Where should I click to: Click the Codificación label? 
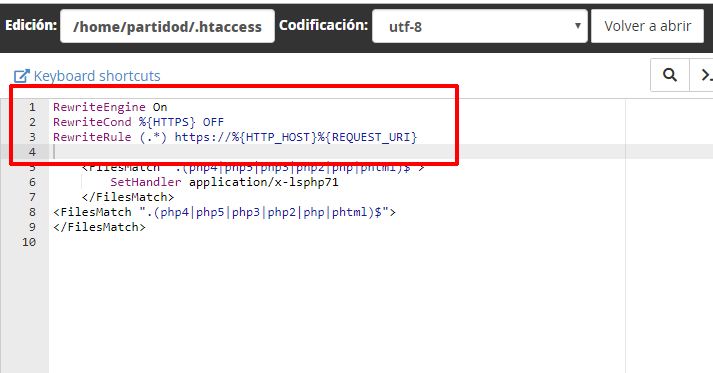(323, 25)
